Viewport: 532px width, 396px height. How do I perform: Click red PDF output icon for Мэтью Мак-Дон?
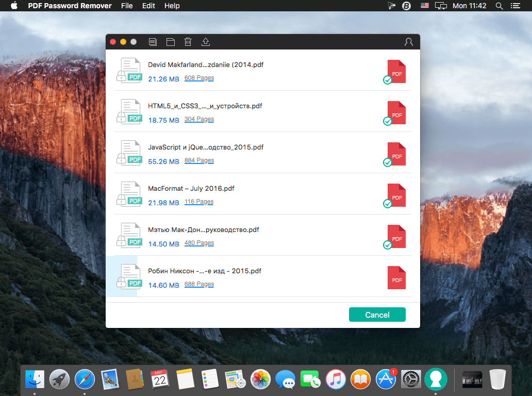[x=396, y=237]
